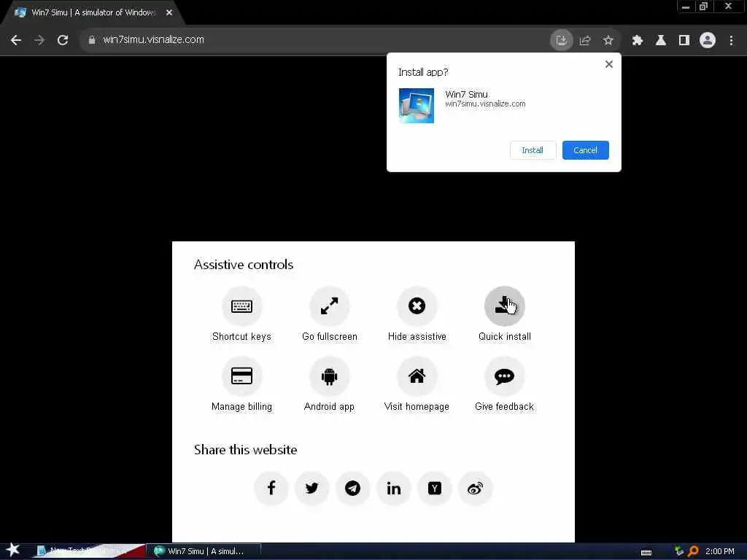Screen dimensions: 747x560
Task: Open the Visit homepage icon
Action: point(417,376)
